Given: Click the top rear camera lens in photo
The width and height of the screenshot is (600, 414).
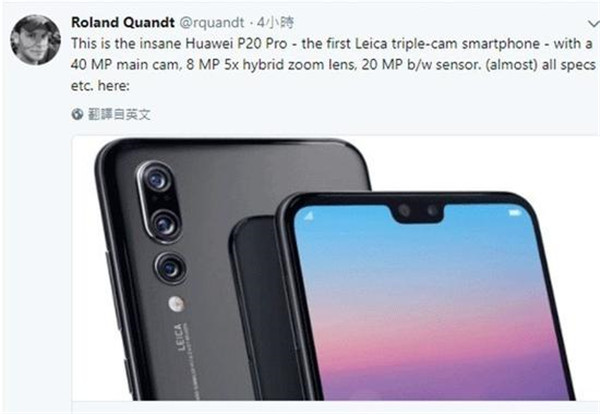Looking at the screenshot, I should pyautogui.click(x=157, y=180).
